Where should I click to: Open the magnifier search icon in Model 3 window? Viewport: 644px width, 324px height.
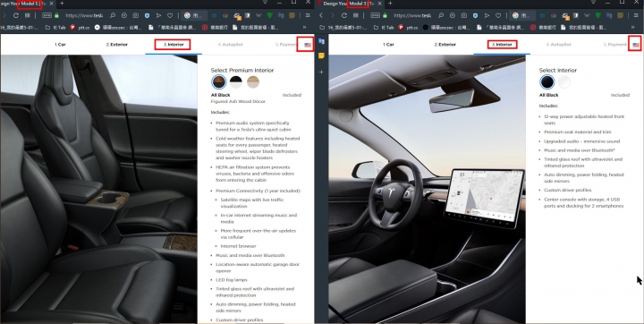tap(441, 15)
